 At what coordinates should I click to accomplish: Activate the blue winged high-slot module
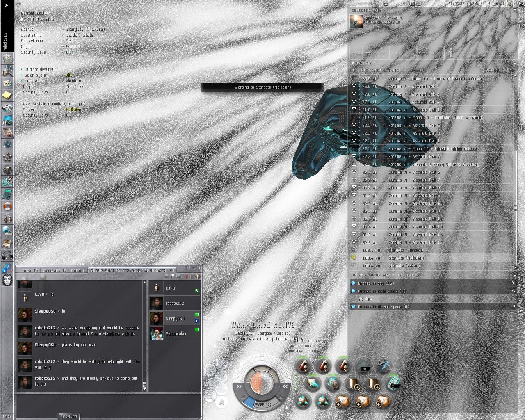pyautogui.click(x=383, y=365)
